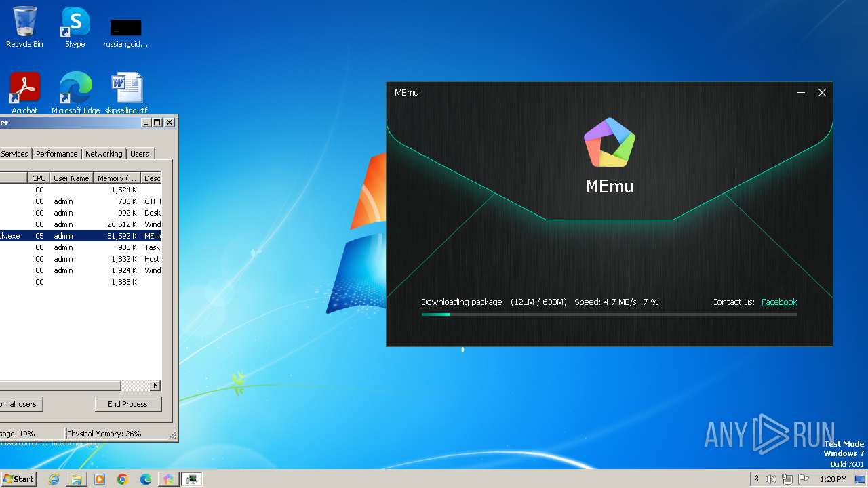Select the process row using 980 K
868x488 pixels.
[x=80, y=247]
